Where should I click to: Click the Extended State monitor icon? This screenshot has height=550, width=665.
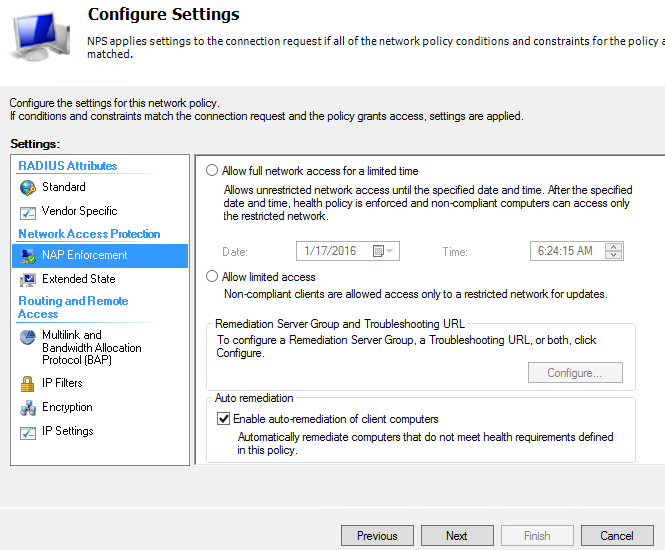(28, 280)
